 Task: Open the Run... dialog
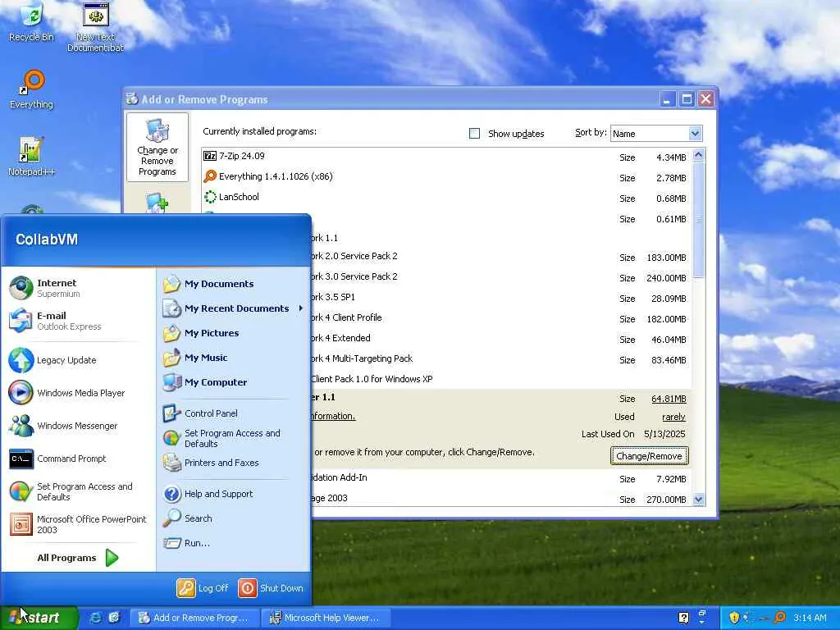coord(234,543)
